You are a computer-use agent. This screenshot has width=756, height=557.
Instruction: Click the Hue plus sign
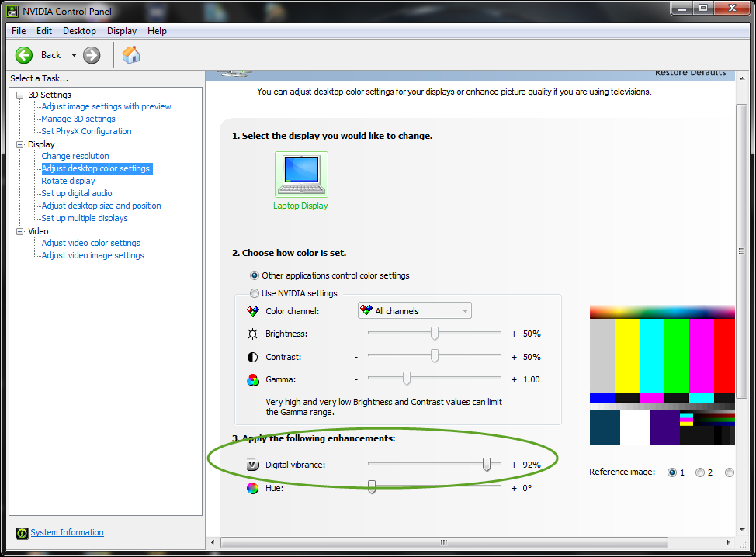point(514,488)
